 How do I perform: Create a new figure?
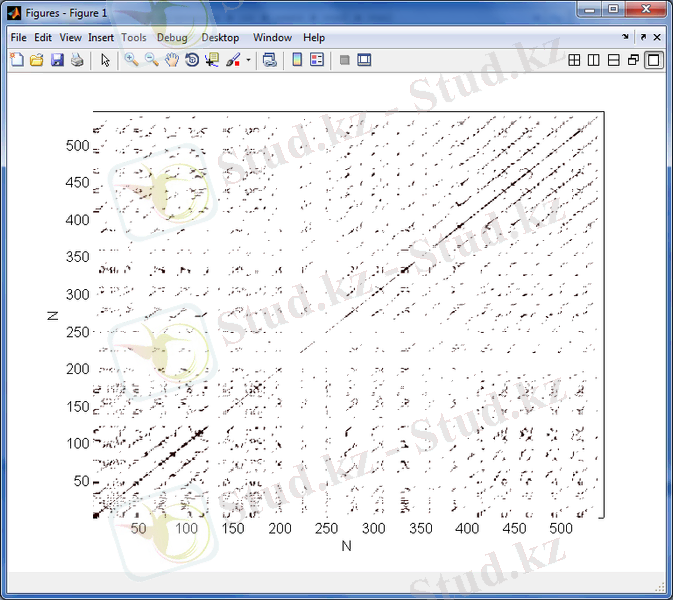(x=17, y=60)
